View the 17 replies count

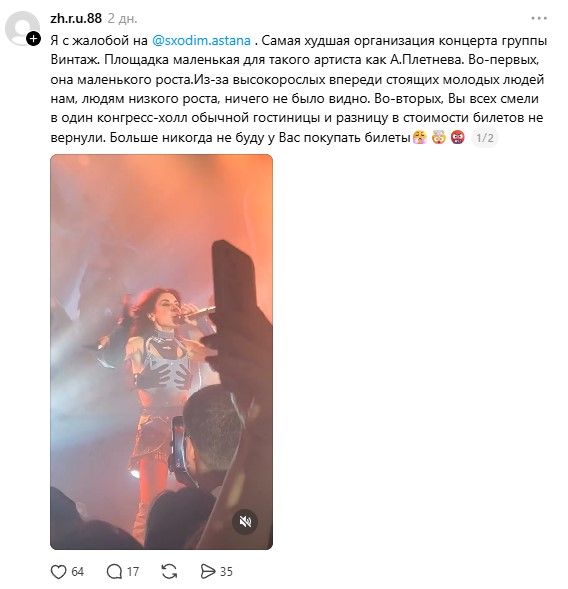[133, 572]
